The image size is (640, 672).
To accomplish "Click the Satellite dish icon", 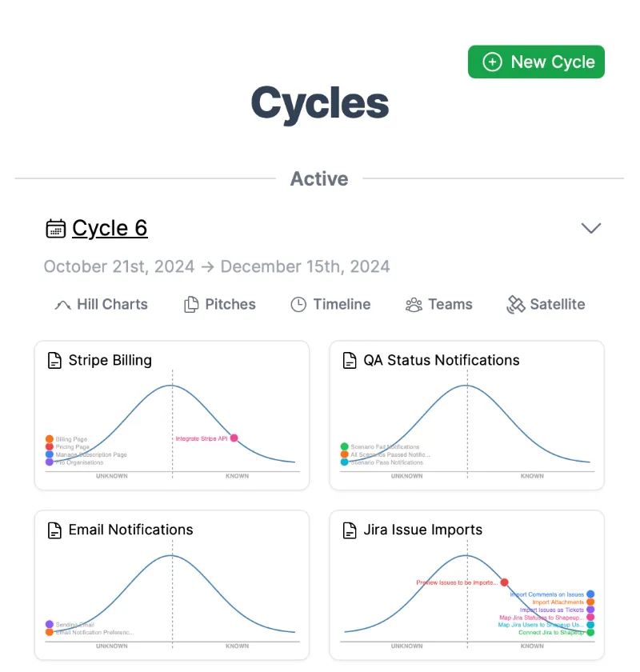I will coord(516,305).
